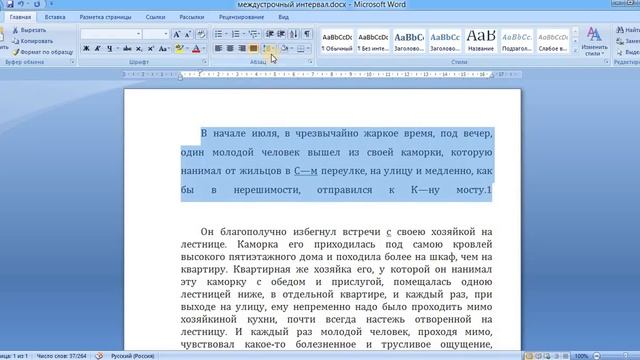This screenshot has height=360, width=640.
Task: Click the Save icon in quick access toolbar
Action: [10, 4]
